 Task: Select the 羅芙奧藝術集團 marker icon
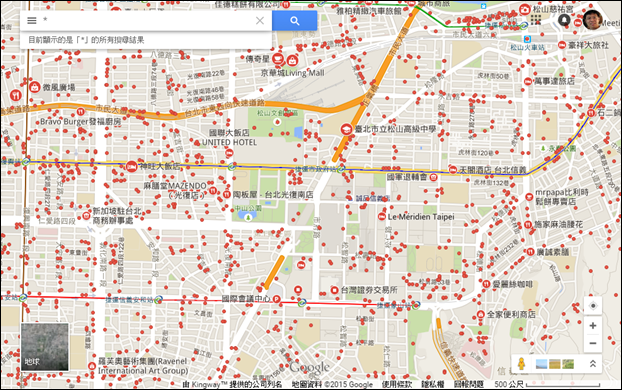pos(92,366)
